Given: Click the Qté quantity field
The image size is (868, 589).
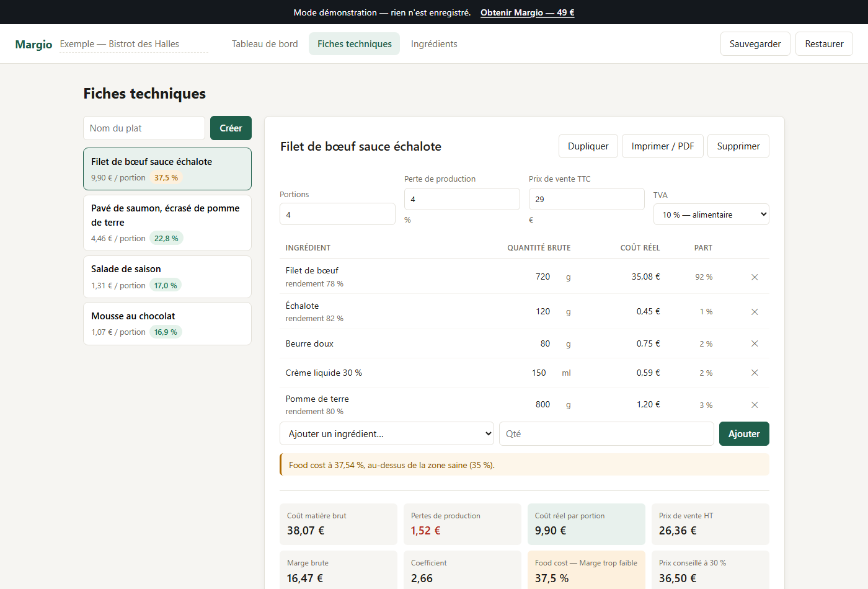Looking at the screenshot, I should (606, 434).
